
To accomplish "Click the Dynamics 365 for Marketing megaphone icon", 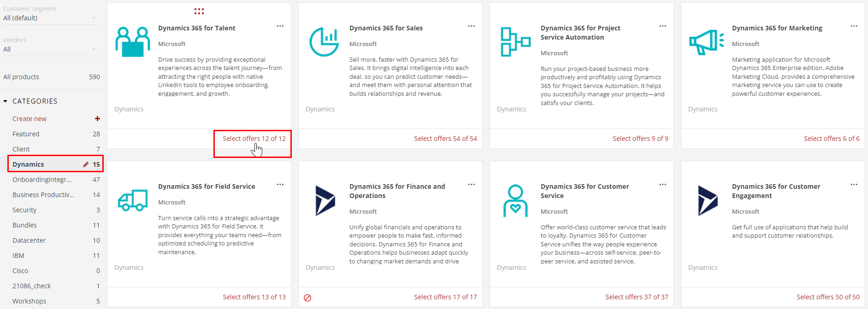I will tap(707, 42).
